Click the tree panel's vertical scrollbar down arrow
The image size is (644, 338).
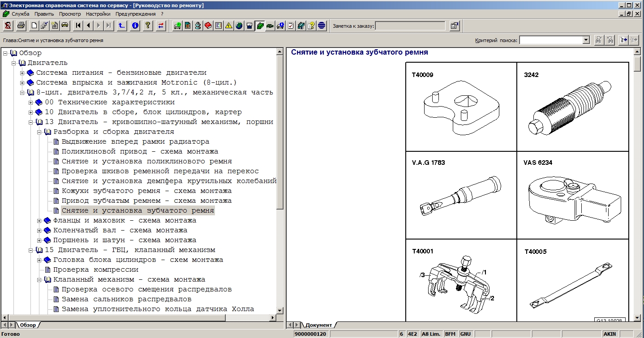pyautogui.click(x=280, y=310)
